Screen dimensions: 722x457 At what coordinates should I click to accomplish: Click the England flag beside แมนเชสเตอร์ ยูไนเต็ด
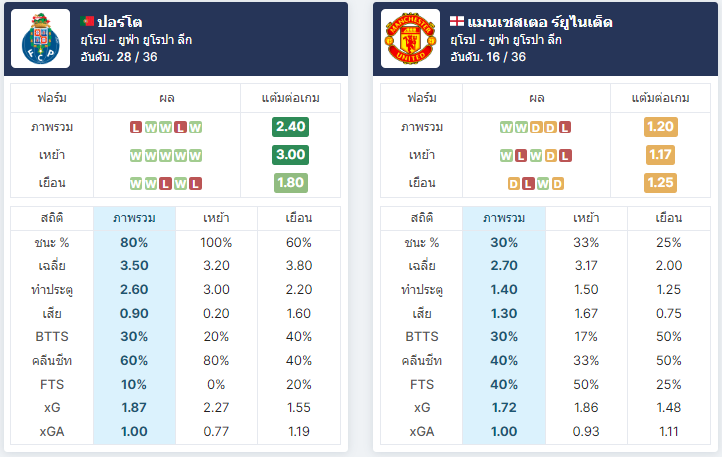[457, 21]
